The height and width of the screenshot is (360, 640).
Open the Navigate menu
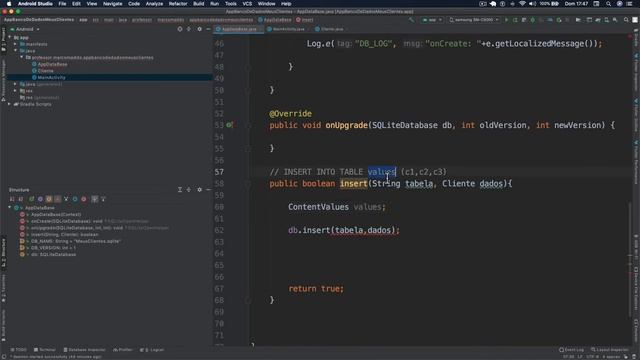112,4
